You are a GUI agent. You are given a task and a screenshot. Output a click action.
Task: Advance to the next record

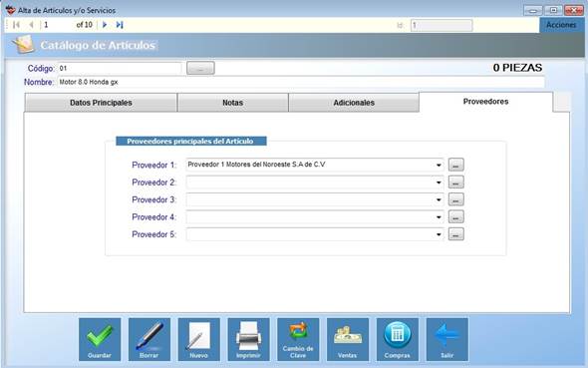click(x=105, y=25)
